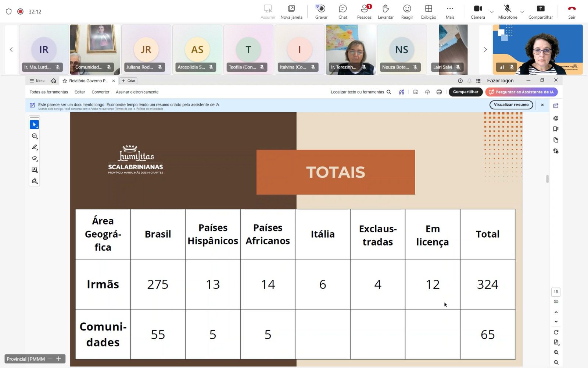This screenshot has height=368, width=588.
Task: Expand the Microfone options dropdown arrow
Action: click(x=522, y=12)
